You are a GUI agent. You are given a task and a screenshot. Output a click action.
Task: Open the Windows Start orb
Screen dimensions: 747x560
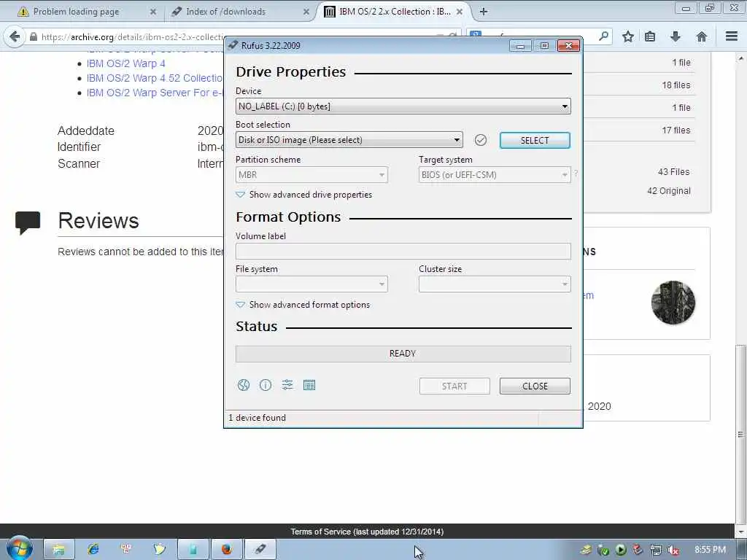(x=19, y=548)
